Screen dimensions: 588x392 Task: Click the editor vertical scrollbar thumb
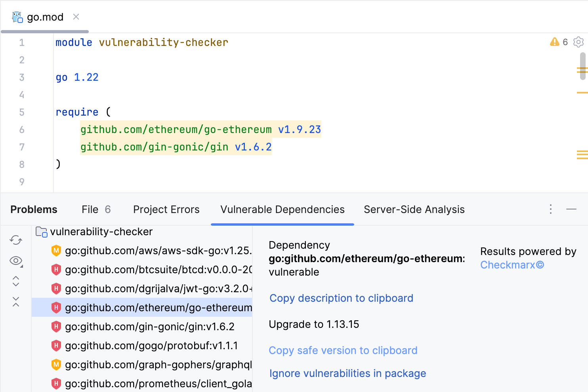pos(582,66)
